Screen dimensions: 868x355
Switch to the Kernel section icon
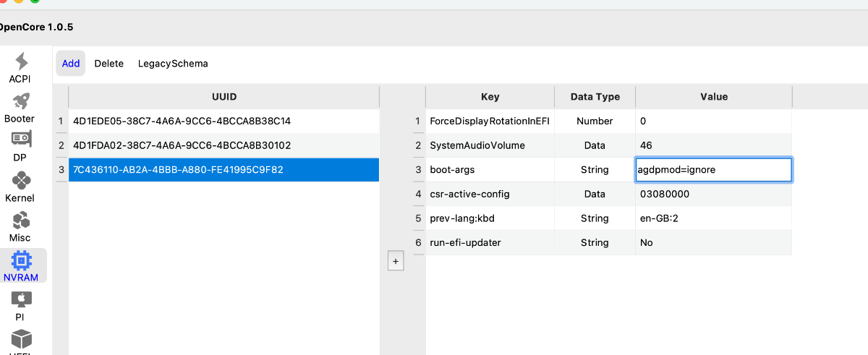[x=20, y=181]
